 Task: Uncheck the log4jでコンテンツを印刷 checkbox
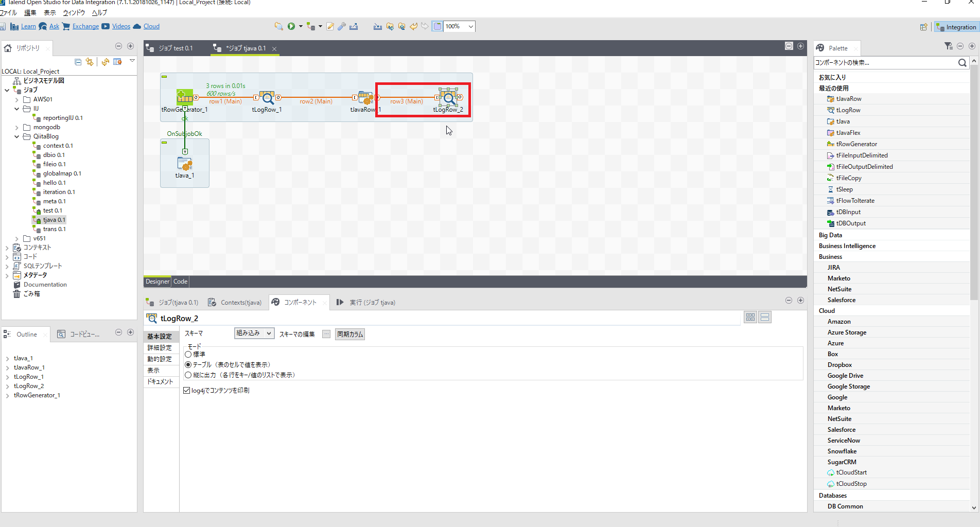tap(186, 390)
